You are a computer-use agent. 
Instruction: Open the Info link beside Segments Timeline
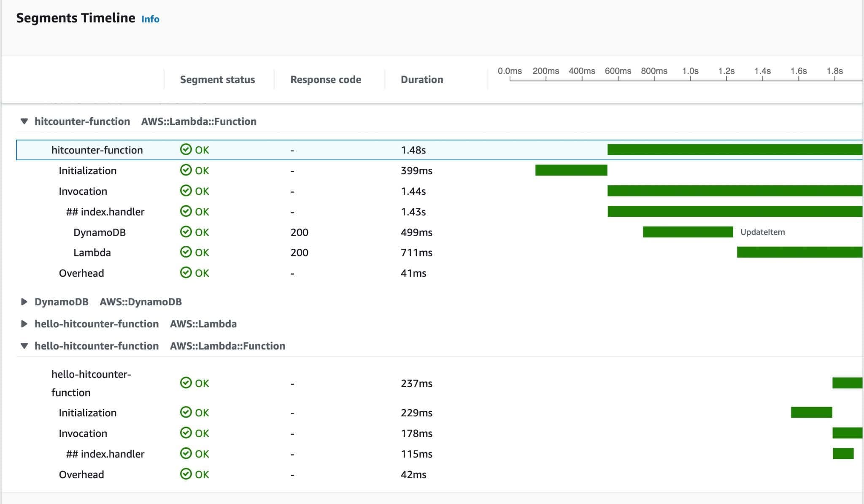coord(150,19)
